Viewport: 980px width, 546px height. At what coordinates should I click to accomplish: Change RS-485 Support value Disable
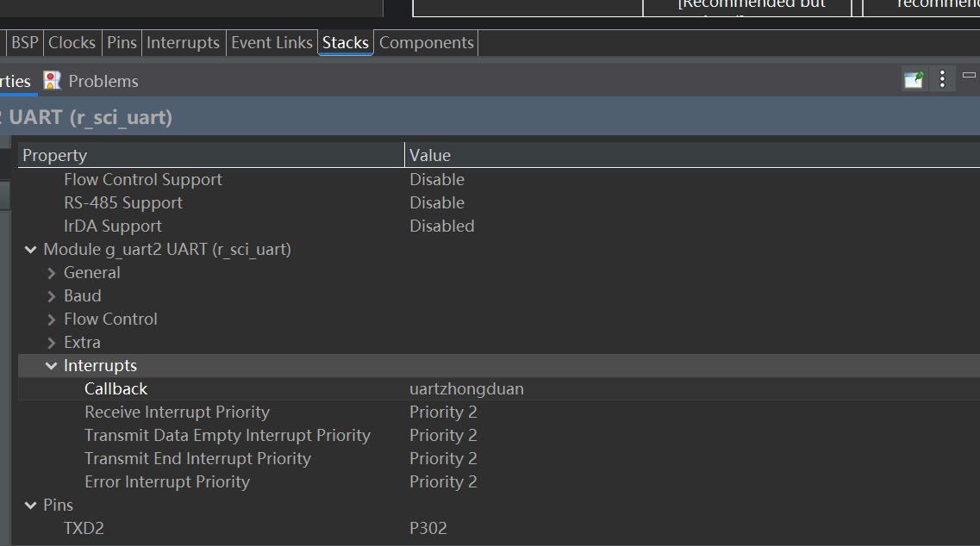[x=437, y=202]
